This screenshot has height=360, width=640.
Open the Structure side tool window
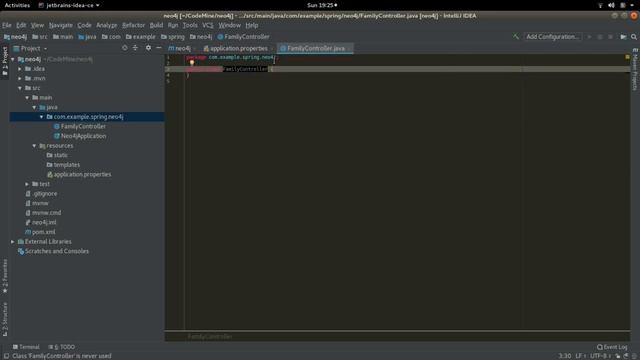point(5,320)
